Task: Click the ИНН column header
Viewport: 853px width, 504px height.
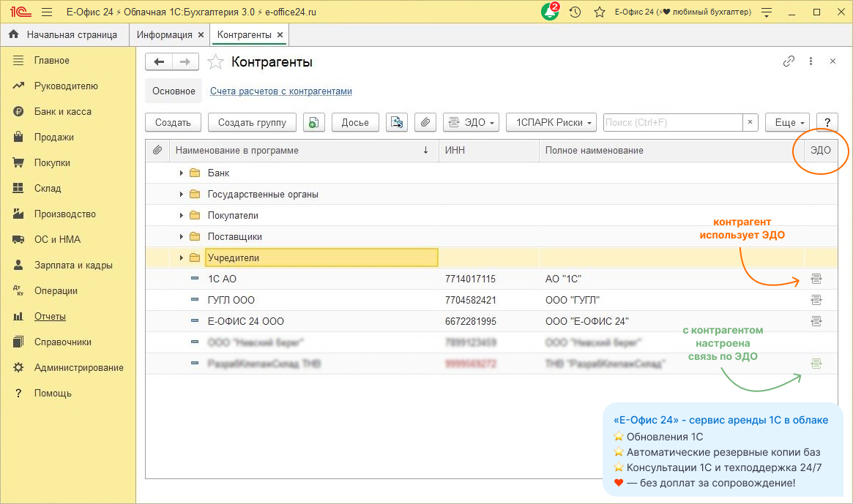Action: 488,150
